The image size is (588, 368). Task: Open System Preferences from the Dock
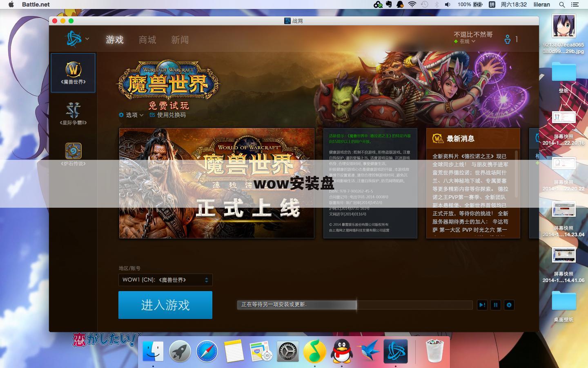click(288, 351)
